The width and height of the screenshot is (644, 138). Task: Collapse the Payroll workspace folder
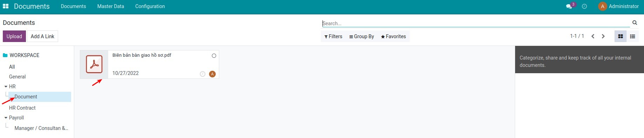click(6, 118)
